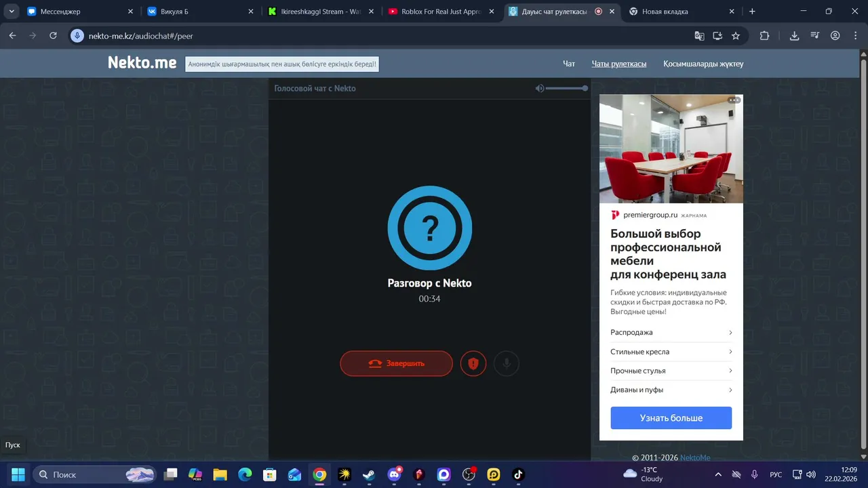Open the tab search dropdown

(12, 12)
